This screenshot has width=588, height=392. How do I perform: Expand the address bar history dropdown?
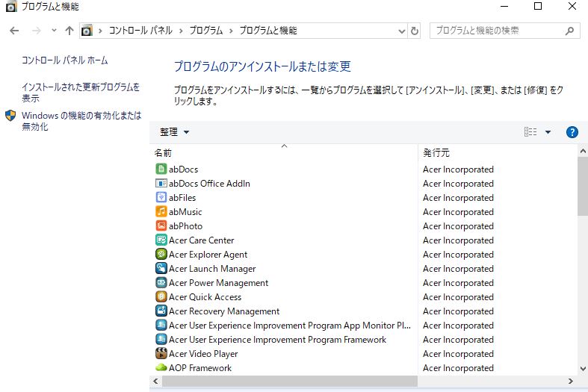coord(401,31)
